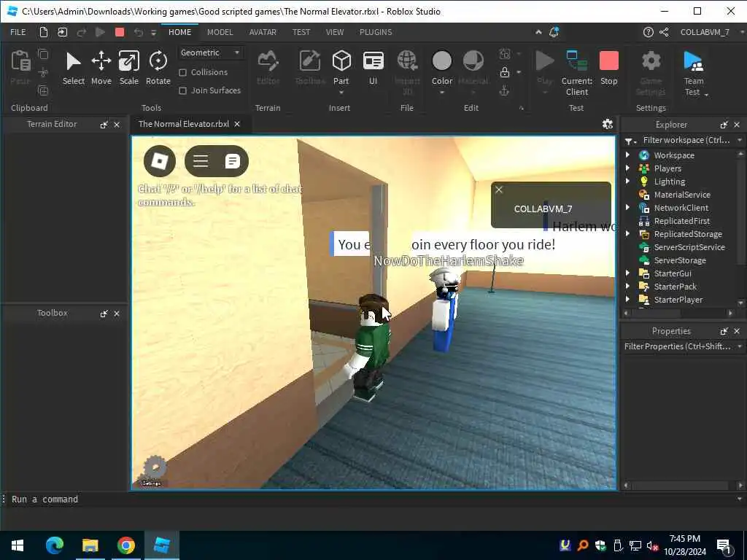Open the FILE menu
The image size is (747, 560).
tap(18, 32)
